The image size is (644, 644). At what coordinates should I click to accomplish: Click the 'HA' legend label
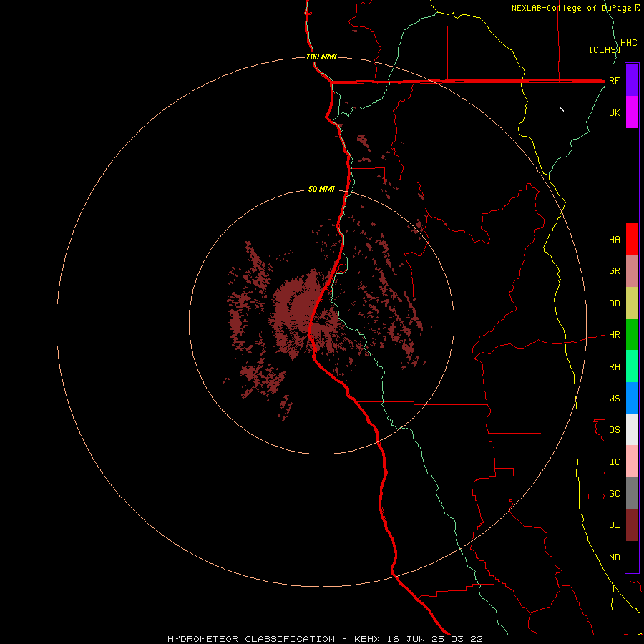[615, 240]
